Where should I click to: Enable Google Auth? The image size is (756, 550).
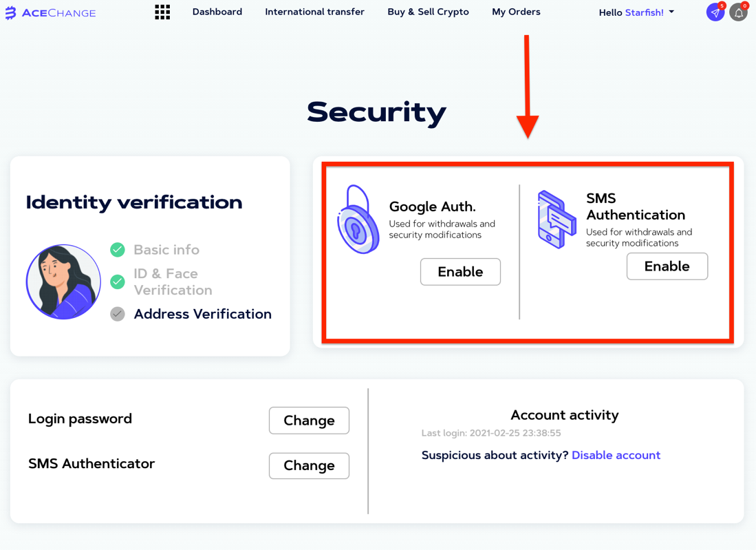(x=460, y=272)
